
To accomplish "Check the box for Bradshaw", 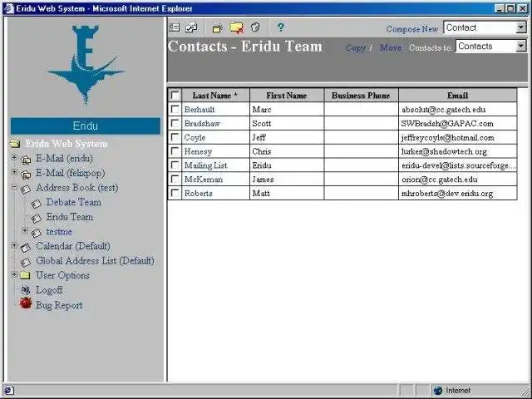I will (175, 123).
